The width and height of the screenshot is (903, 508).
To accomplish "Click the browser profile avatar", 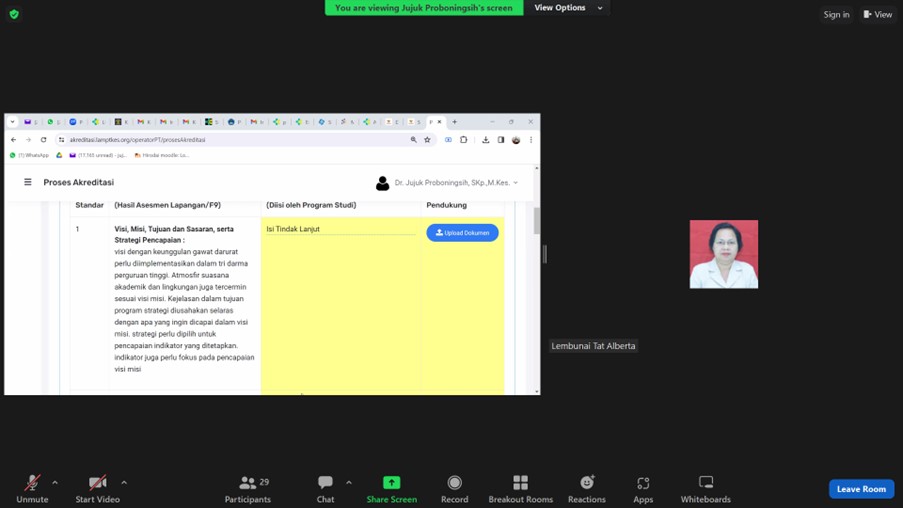I will coord(516,139).
